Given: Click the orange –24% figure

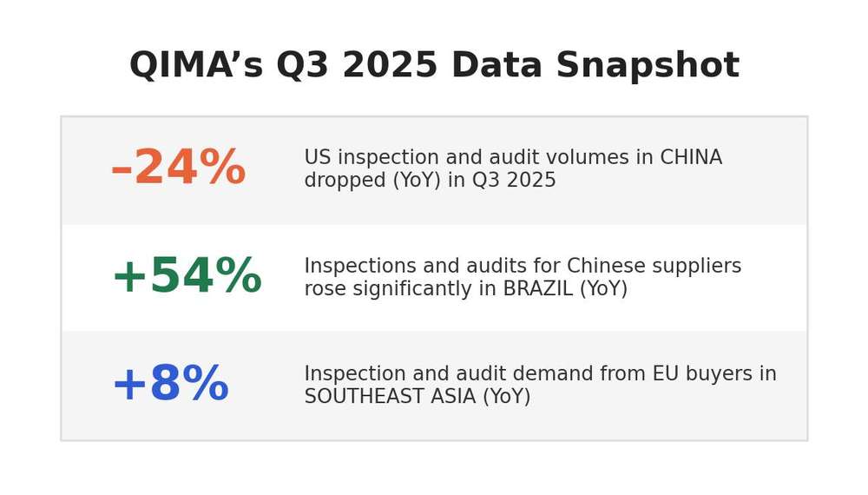Looking at the screenshot, I should click(178, 168).
